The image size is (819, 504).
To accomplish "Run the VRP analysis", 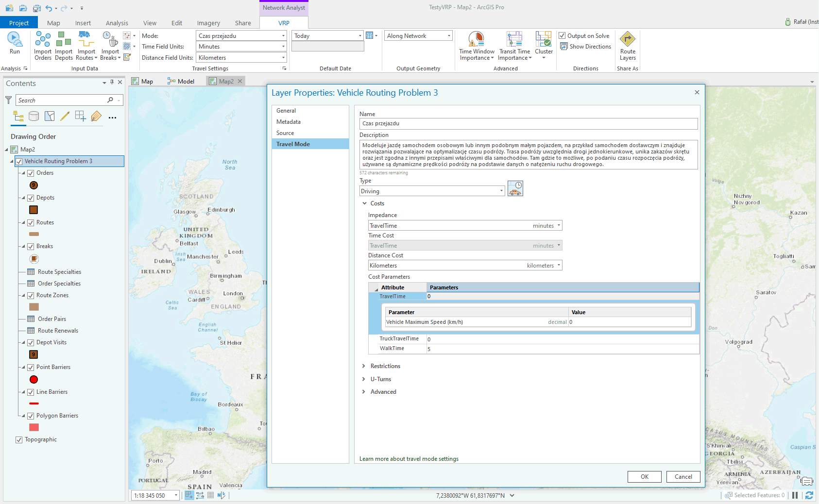I will tap(15, 43).
